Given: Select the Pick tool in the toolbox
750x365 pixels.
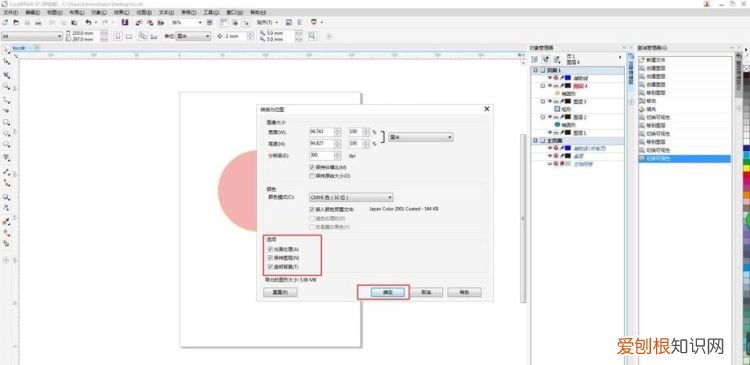Looking at the screenshot, I should click(6, 50).
